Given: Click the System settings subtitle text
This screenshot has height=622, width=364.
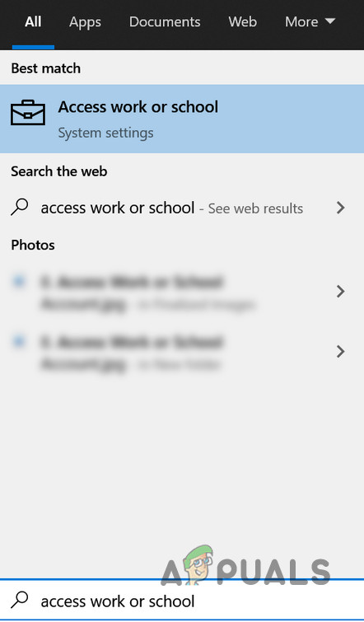Looking at the screenshot, I should coord(105,133).
